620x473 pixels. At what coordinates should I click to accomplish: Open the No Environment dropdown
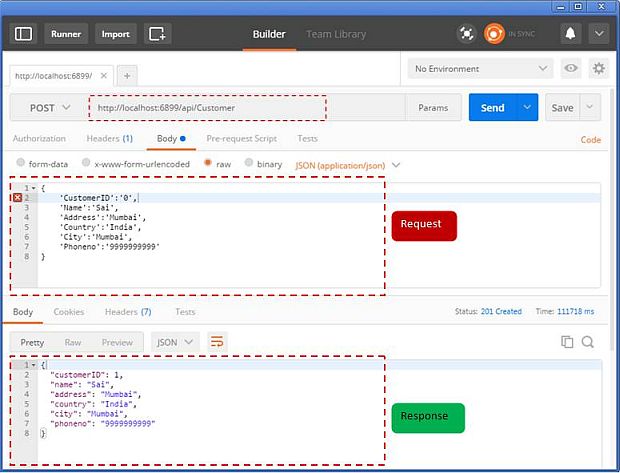coord(480,68)
